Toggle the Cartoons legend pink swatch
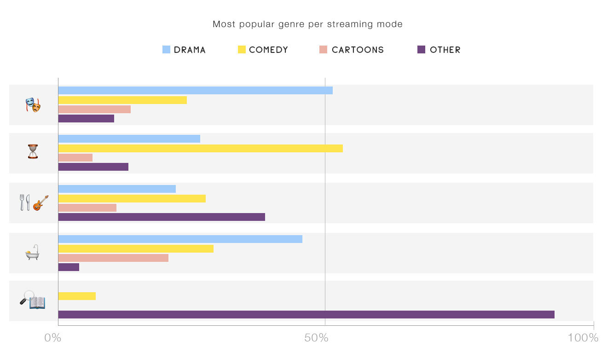 pos(323,50)
